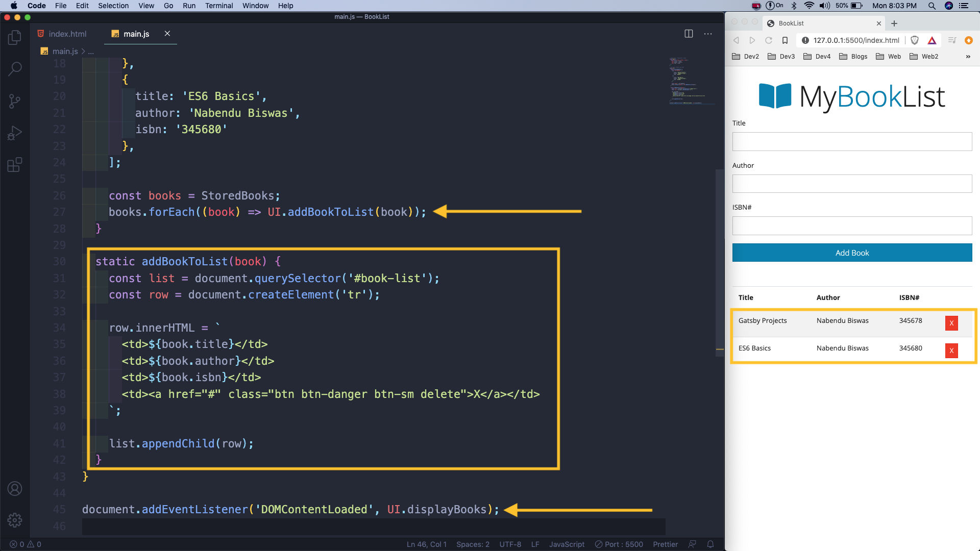Change end of line sequence LF

535,544
